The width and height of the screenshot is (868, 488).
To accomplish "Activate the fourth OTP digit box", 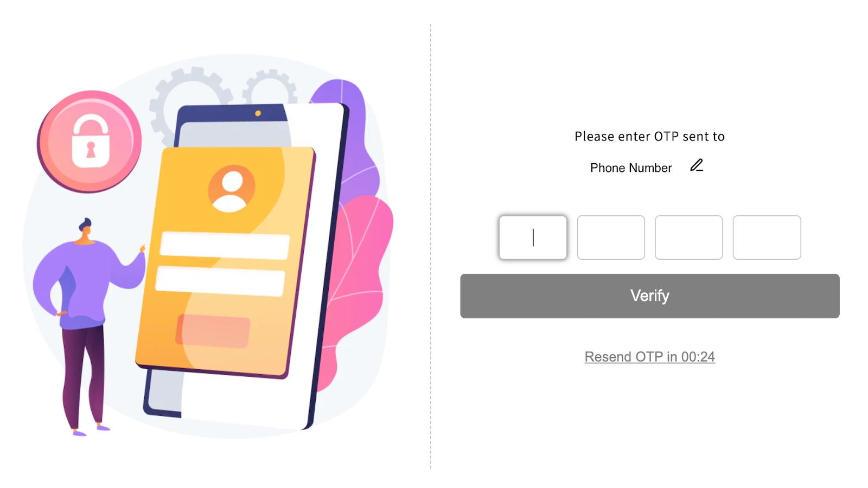I will 767,237.
